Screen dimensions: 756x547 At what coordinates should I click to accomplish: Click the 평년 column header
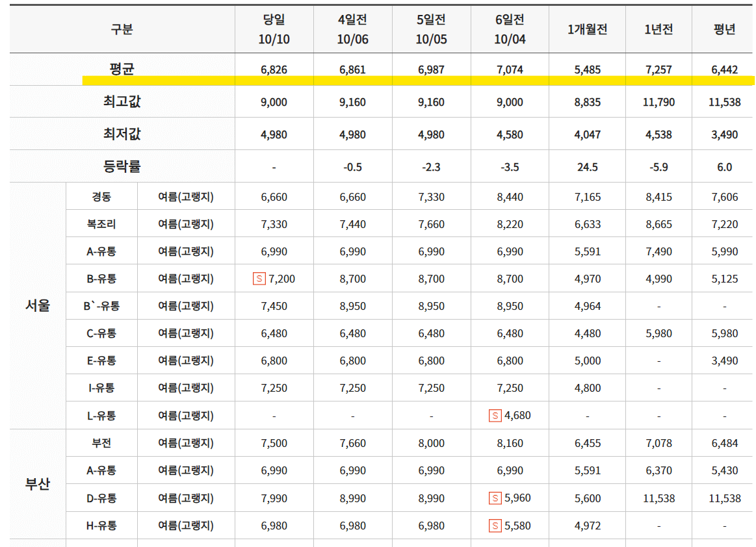[x=723, y=29]
